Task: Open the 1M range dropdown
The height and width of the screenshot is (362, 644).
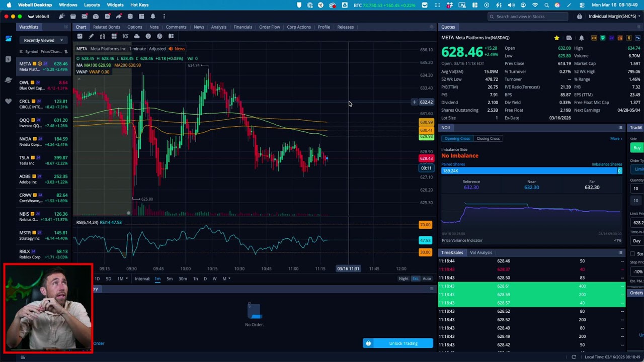Action: tap(122, 279)
